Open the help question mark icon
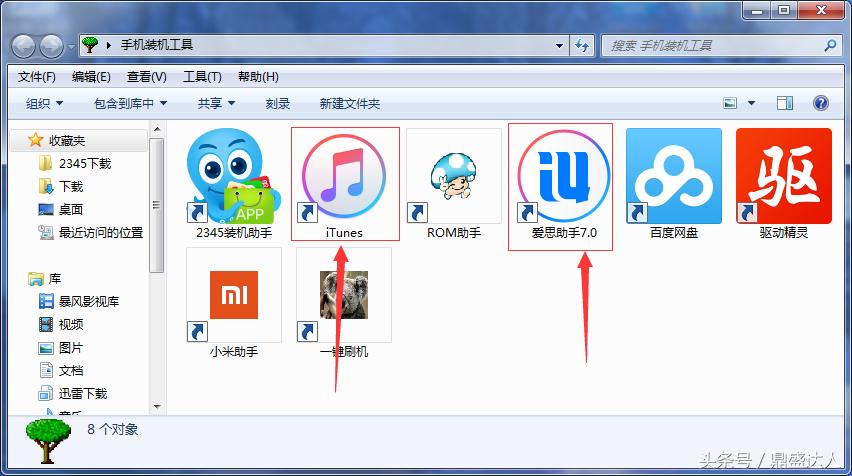 (820, 103)
